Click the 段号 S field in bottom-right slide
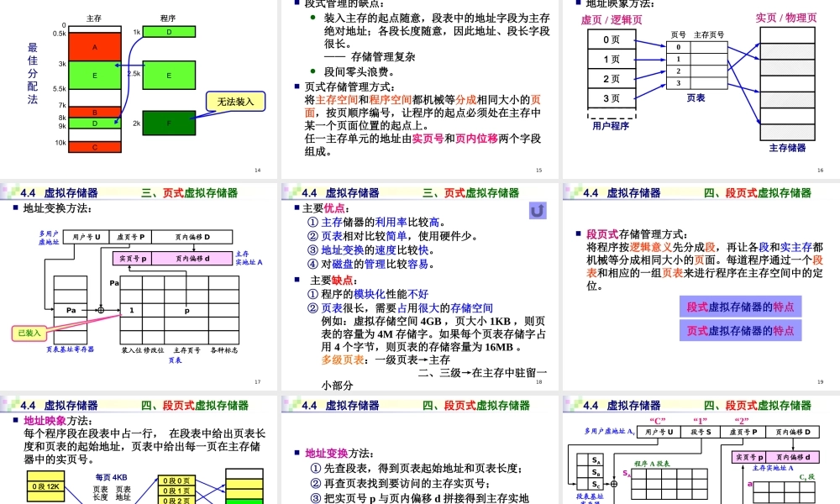The image size is (840, 504). tap(701, 432)
